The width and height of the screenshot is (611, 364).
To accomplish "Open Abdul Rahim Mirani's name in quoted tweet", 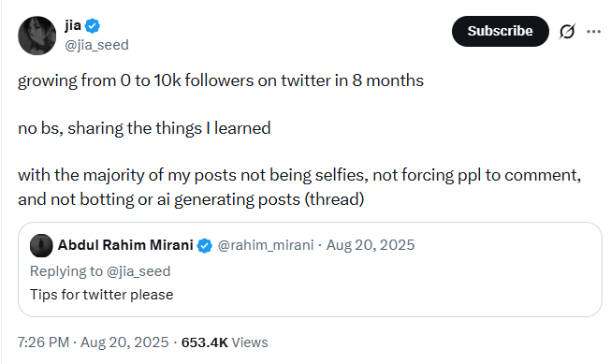I will (x=125, y=245).
